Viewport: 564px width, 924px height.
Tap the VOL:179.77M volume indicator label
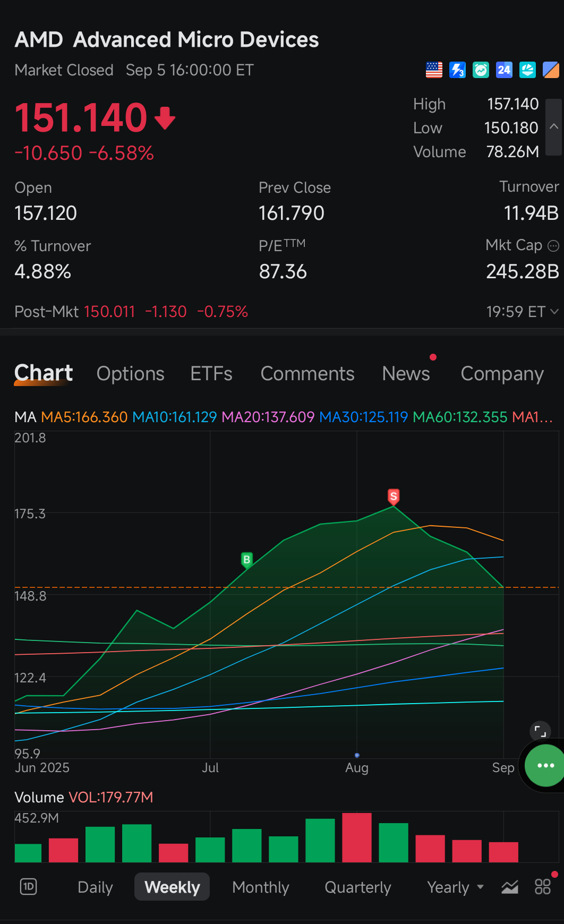pos(111,798)
